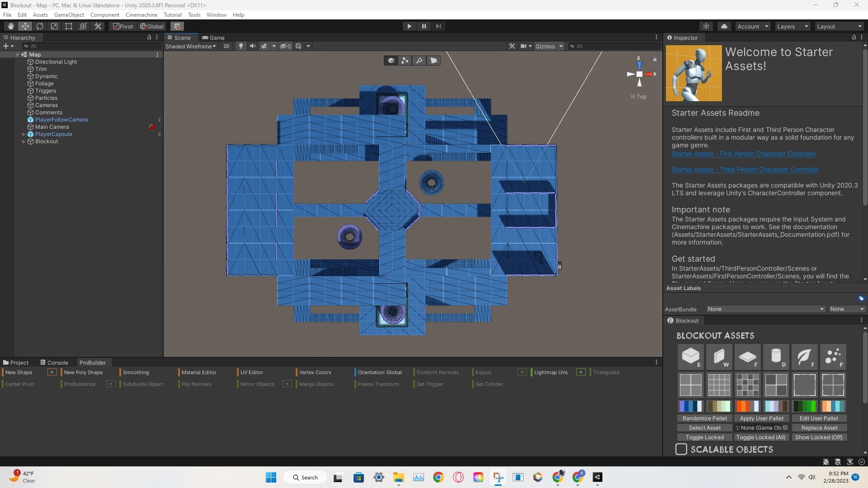The image size is (868, 488).
Task: Enter Play mode
Action: tap(409, 26)
